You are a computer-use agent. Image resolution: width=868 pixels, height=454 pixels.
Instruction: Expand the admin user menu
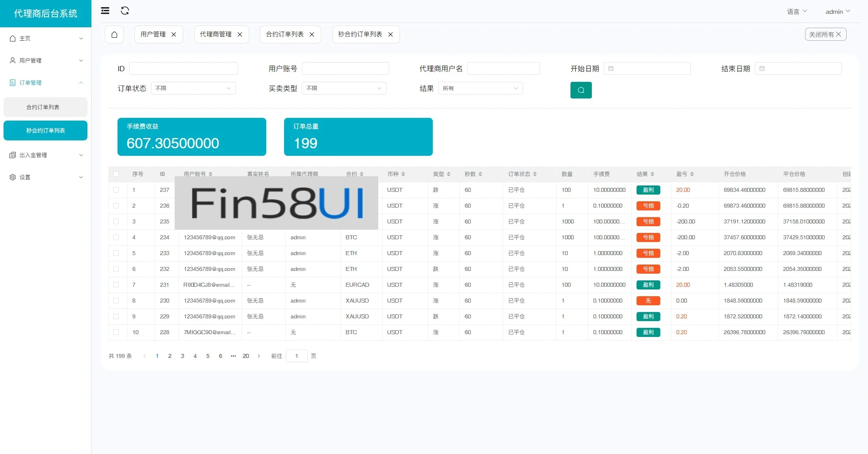pyautogui.click(x=838, y=11)
